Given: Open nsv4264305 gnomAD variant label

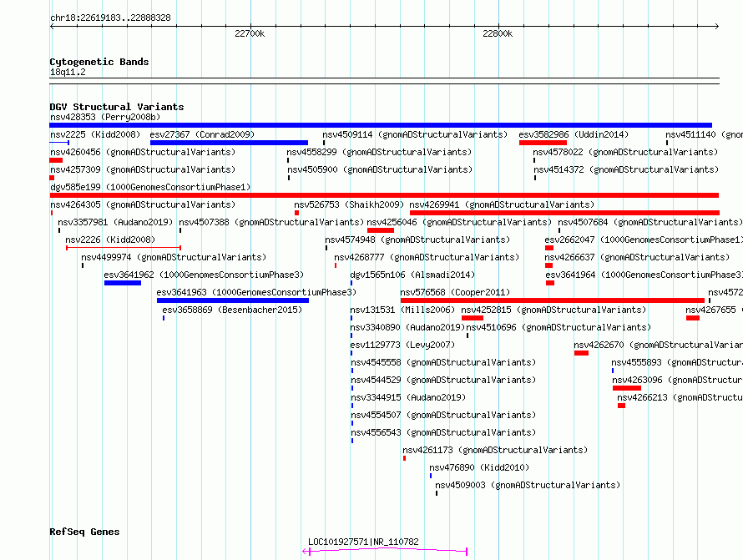Looking at the screenshot, I should [x=143, y=204].
